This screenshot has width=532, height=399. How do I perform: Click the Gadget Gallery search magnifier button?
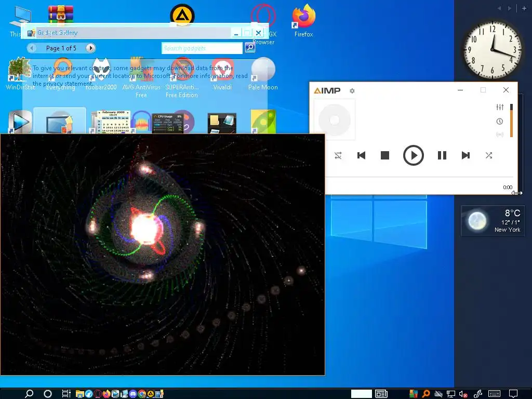tap(250, 47)
